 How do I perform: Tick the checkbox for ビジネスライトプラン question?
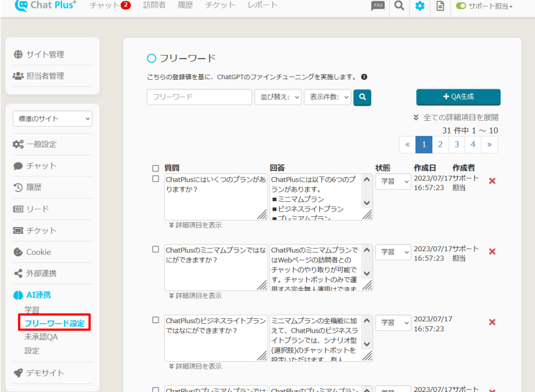156,320
